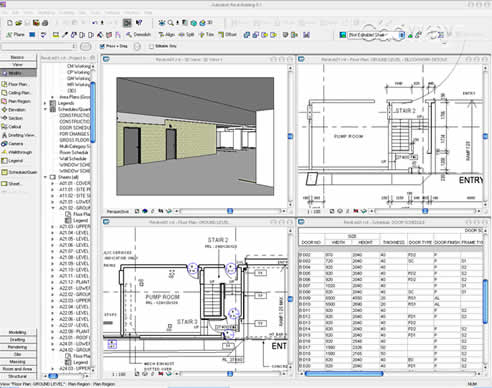
Task: Click the Zoom magnifier toolbar icon
Action: point(170,23)
